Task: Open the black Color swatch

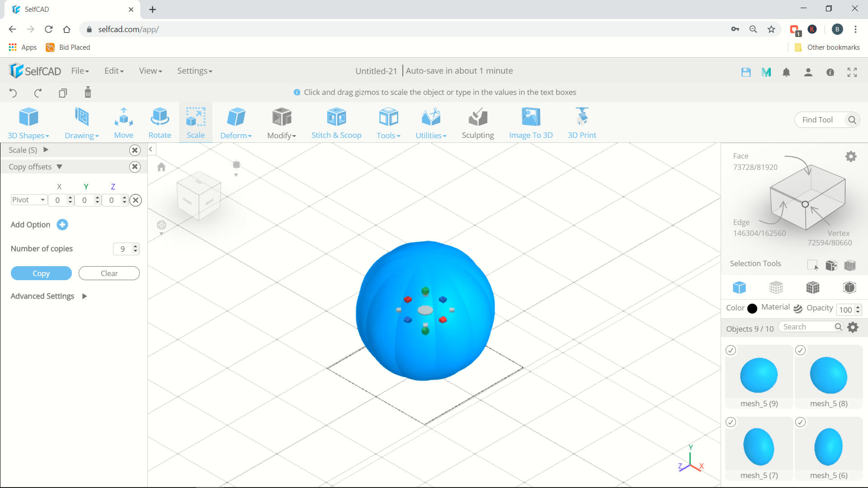Action: tap(752, 309)
